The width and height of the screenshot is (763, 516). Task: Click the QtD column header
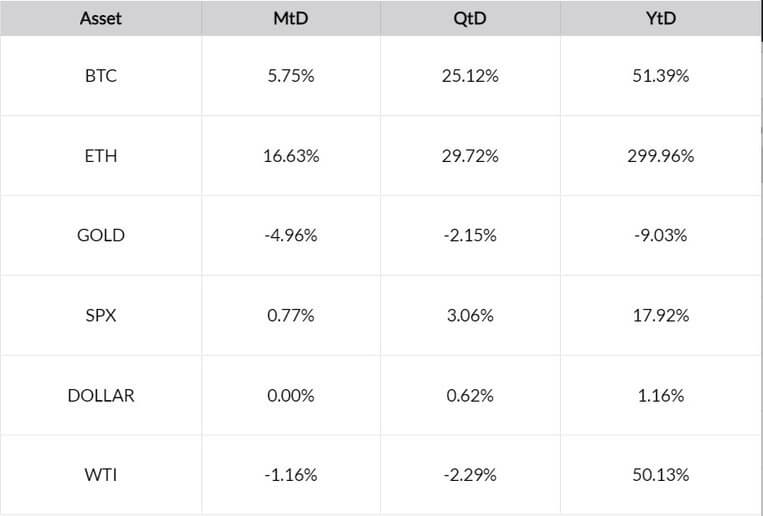[470, 18]
